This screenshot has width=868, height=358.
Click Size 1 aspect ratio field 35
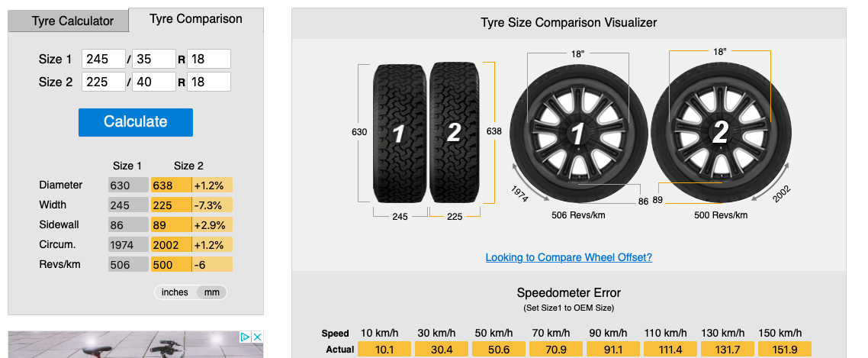pyautogui.click(x=154, y=59)
